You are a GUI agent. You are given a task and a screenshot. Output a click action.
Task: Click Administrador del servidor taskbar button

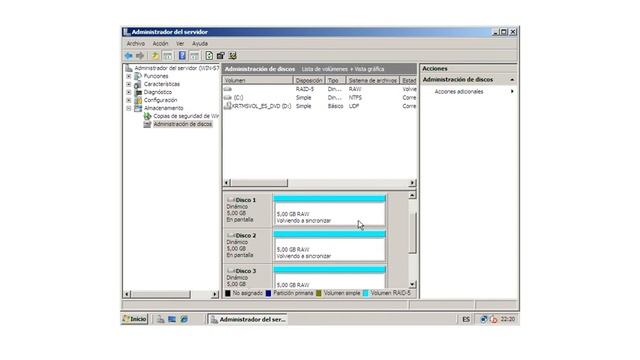point(247,319)
